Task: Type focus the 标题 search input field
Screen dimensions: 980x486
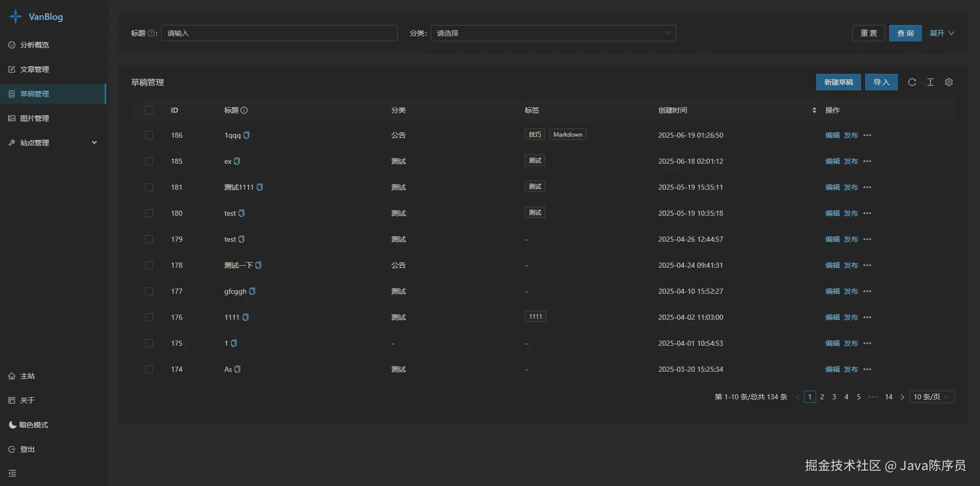Action: coord(279,33)
